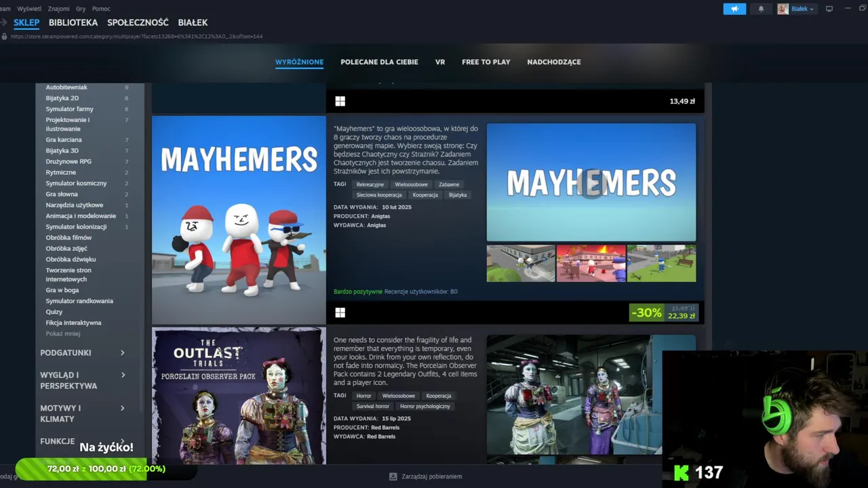Viewport: 868px width, 488px height.
Task: Open the VR store tab
Action: point(440,62)
